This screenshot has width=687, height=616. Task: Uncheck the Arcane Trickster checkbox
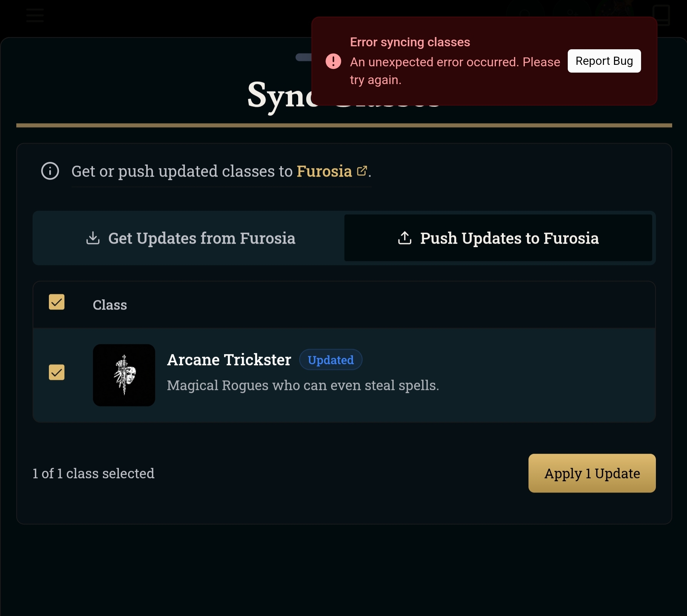(x=57, y=372)
